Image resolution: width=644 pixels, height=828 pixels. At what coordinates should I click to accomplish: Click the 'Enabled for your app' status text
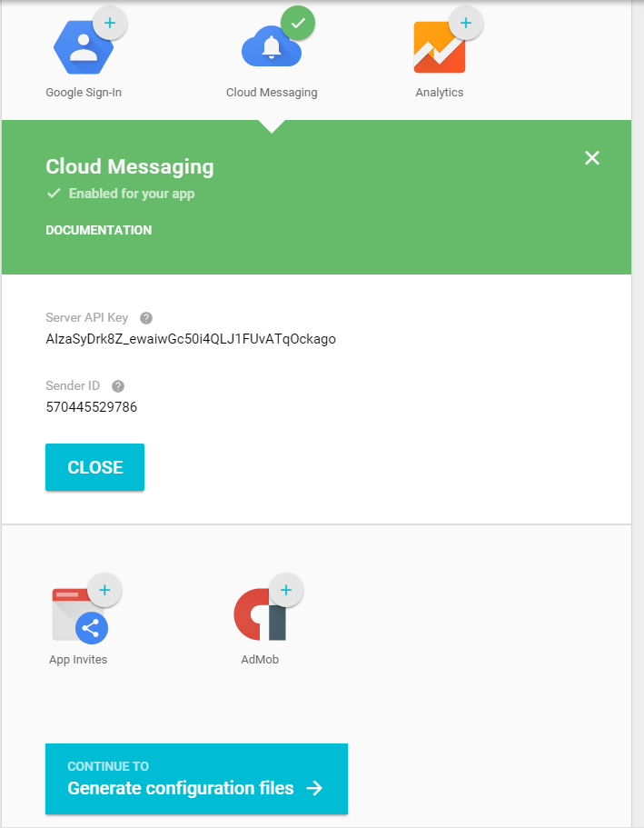tap(132, 194)
